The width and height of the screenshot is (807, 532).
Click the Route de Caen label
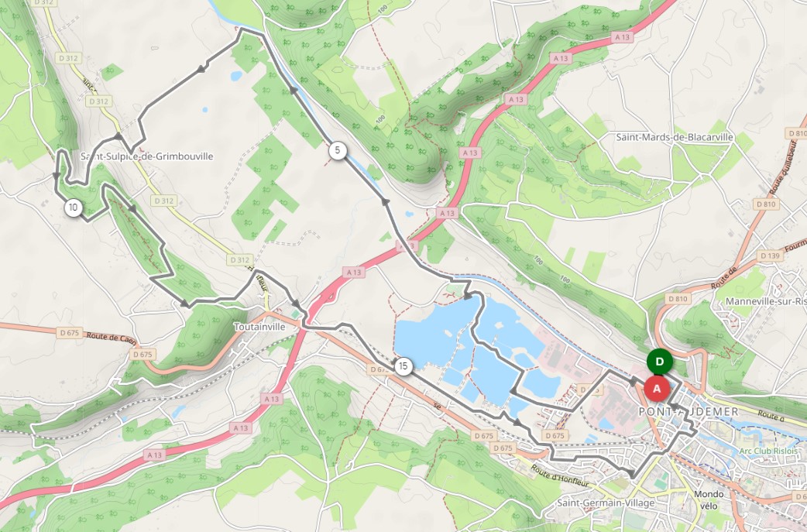click(104, 337)
